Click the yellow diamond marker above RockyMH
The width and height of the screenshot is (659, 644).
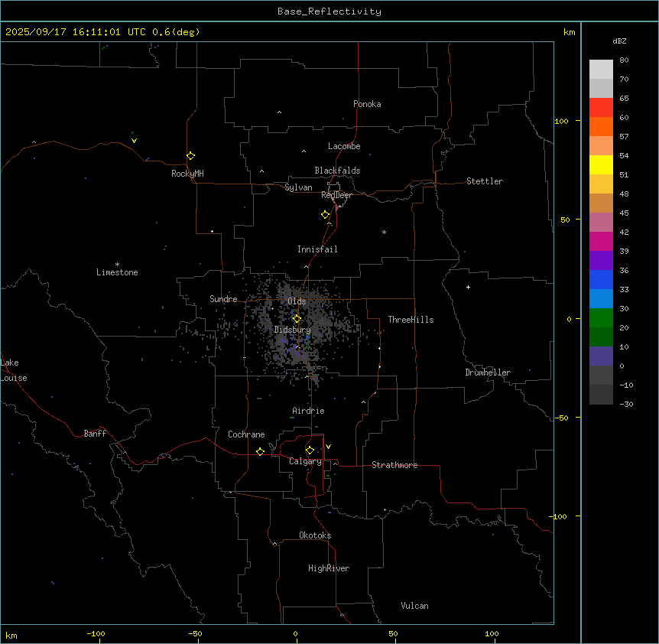(190, 155)
